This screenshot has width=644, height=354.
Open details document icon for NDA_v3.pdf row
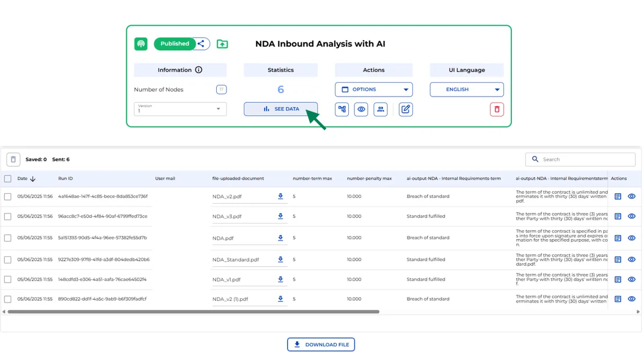(x=618, y=216)
